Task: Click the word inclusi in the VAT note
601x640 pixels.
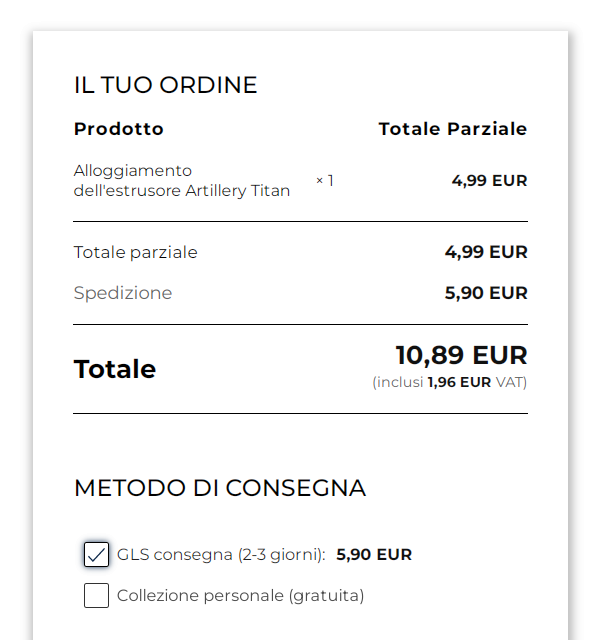Action: pyautogui.click(x=400, y=382)
